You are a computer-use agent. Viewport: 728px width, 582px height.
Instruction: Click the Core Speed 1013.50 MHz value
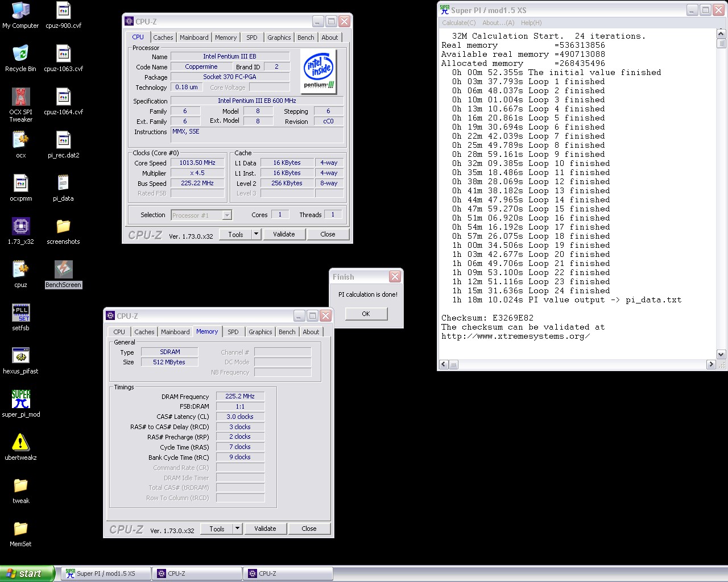click(x=197, y=163)
